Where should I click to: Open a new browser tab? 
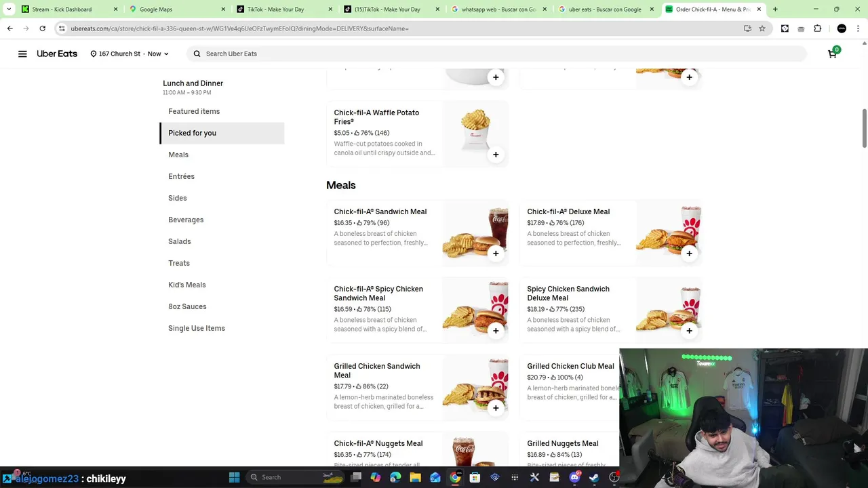point(775,9)
